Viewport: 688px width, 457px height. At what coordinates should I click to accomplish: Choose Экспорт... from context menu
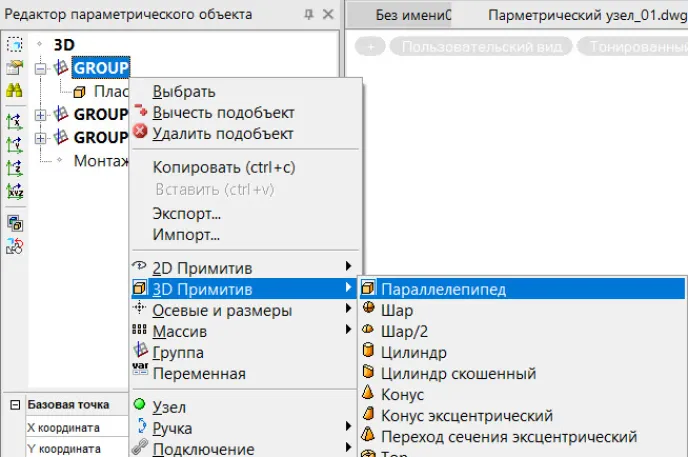click(x=186, y=213)
